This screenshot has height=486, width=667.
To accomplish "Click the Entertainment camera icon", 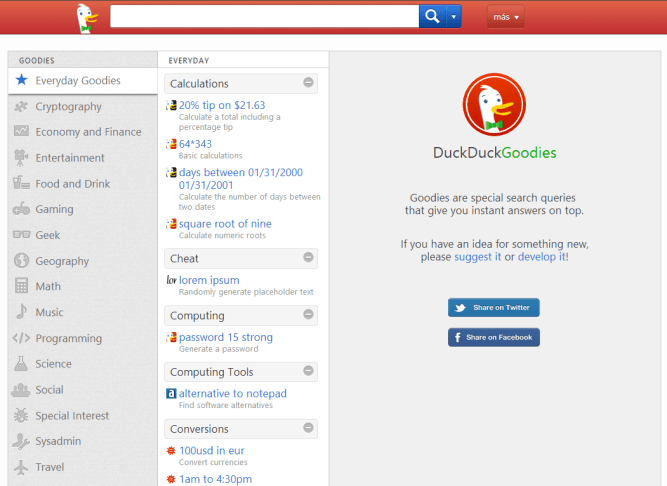I will coord(21,158).
